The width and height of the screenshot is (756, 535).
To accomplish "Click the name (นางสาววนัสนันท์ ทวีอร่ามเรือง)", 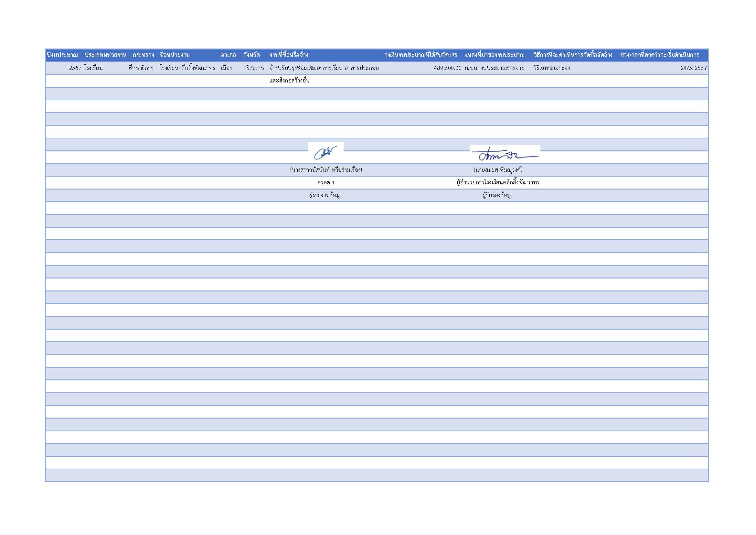I will click(x=326, y=170).
